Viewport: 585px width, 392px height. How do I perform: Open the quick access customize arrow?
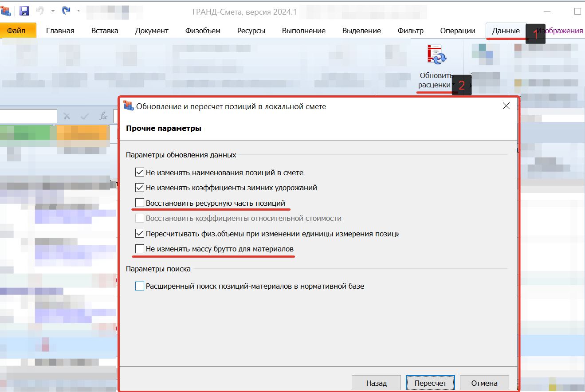(78, 11)
